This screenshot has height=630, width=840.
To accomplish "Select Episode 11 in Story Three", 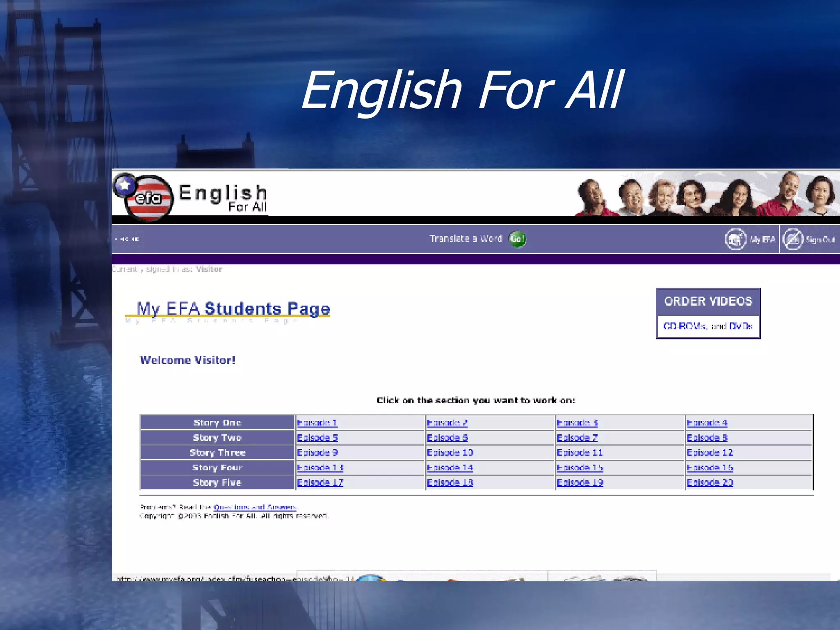I will point(580,452).
